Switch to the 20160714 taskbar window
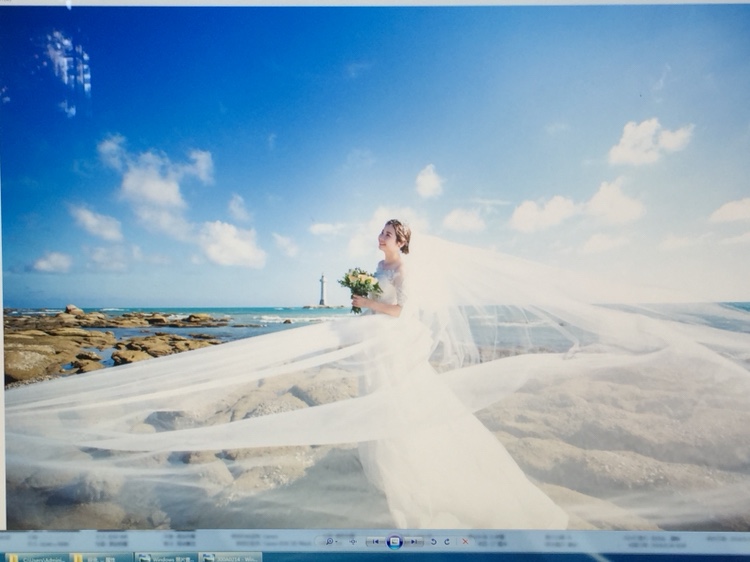The height and width of the screenshot is (562, 750). click(x=229, y=557)
